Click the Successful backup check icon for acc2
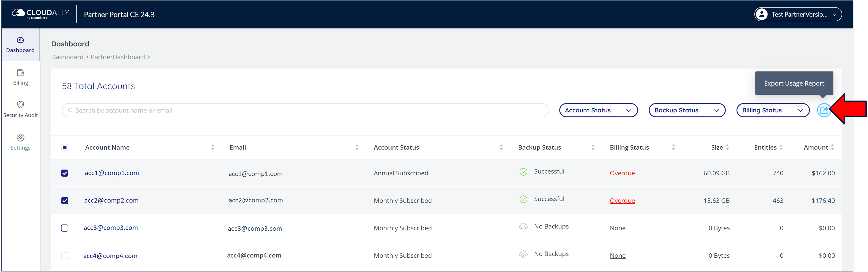 [x=523, y=199]
